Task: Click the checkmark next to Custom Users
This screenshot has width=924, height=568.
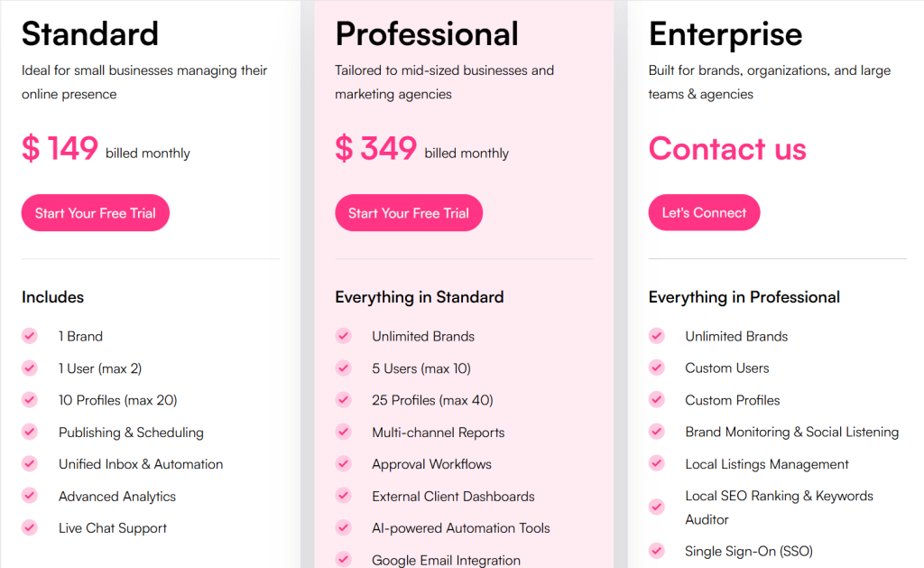Action: tap(656, 368)
